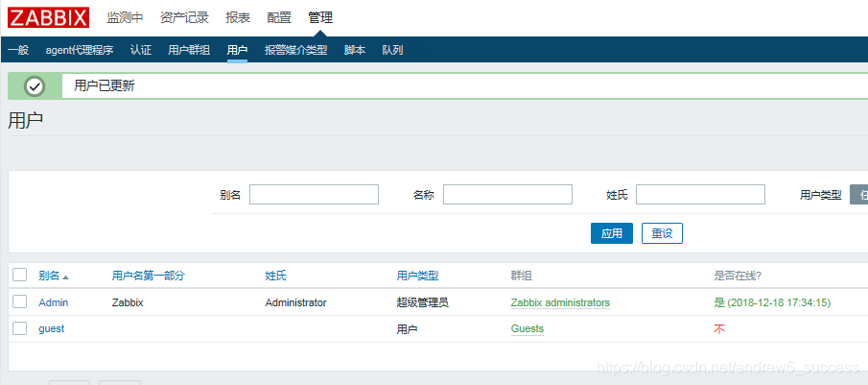
Task: Open the 监测中 menu
Action: pos(125,17)
